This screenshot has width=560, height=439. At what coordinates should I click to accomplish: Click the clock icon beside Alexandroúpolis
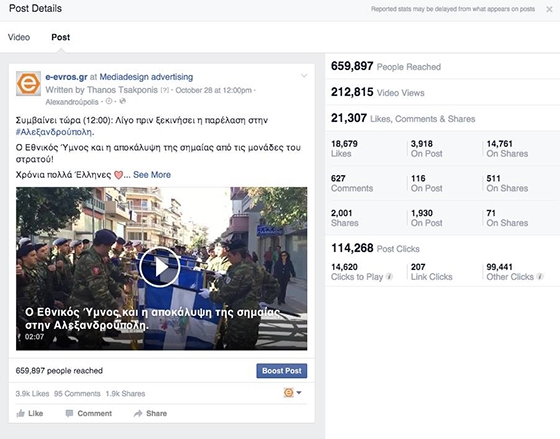point(109,101)
